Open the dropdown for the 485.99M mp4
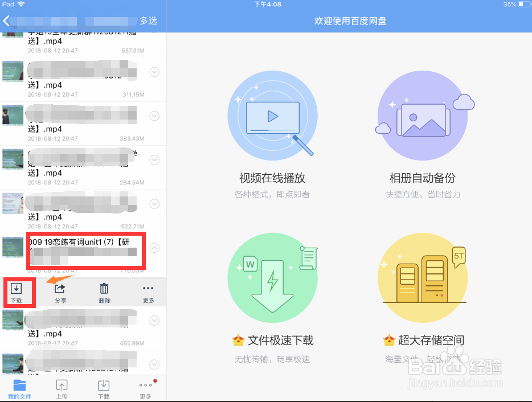 point(154,320)
